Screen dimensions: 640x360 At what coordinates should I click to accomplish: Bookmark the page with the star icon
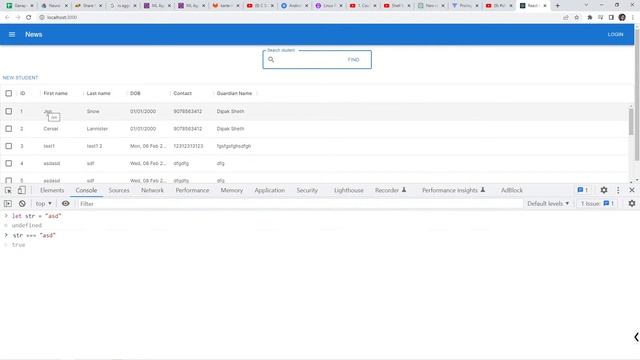(x=577, y=18)
